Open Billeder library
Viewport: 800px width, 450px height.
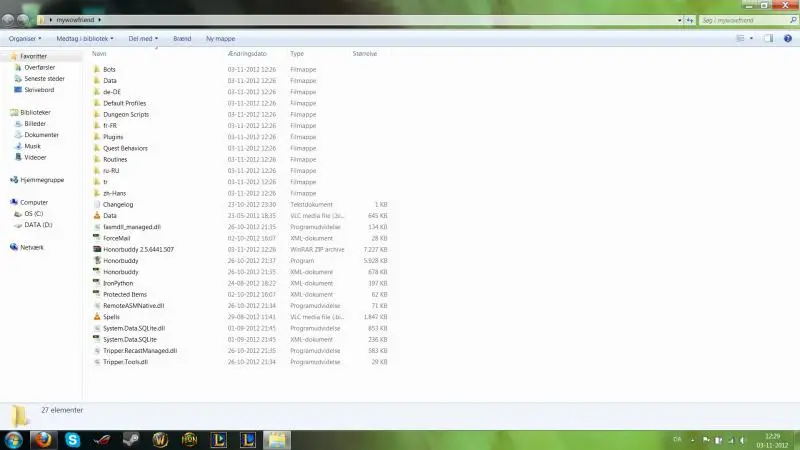[35, 123]
